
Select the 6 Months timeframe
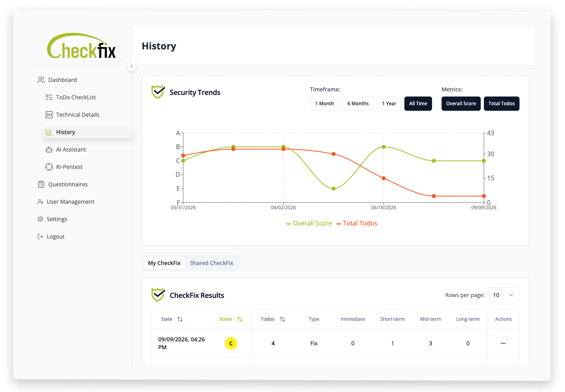tap(358, 104)
